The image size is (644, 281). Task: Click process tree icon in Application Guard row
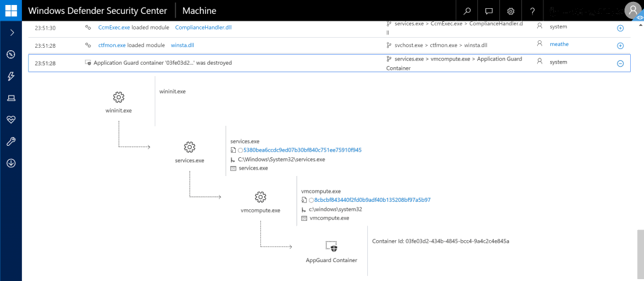coord(389,59)
